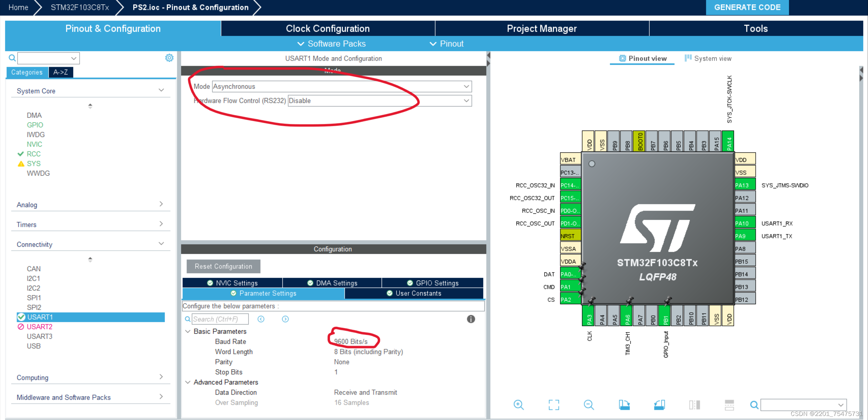Open the NVIC Settings tab

232,283
